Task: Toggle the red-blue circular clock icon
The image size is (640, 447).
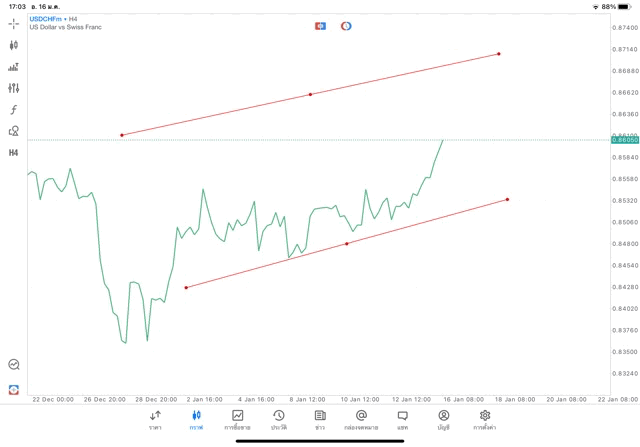Action: coord(346,26)
